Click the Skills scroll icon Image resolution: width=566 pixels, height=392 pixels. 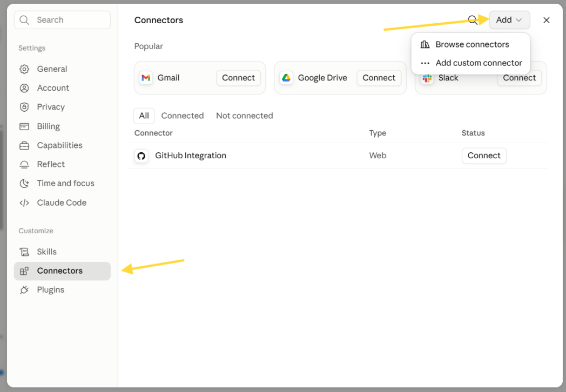[24, 252]
